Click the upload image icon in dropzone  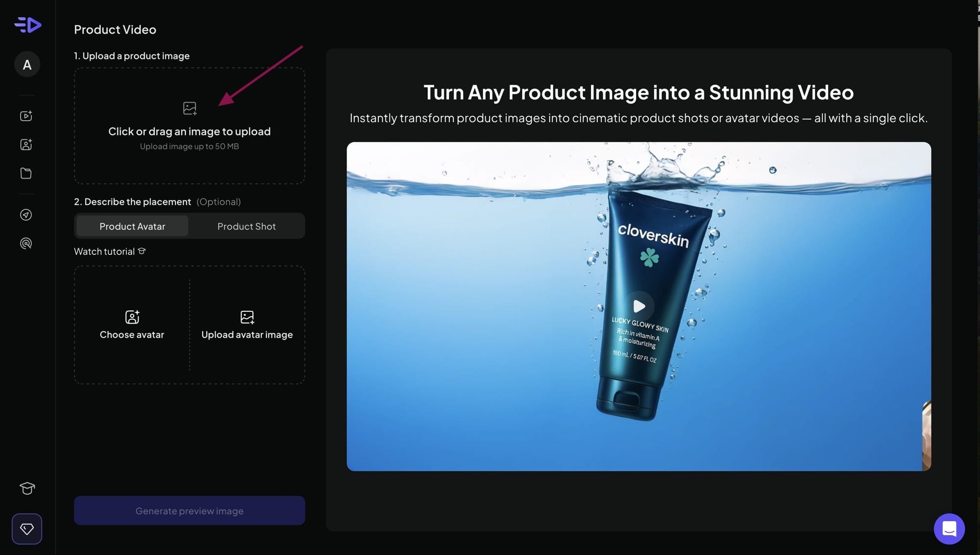tap(190, 108)
